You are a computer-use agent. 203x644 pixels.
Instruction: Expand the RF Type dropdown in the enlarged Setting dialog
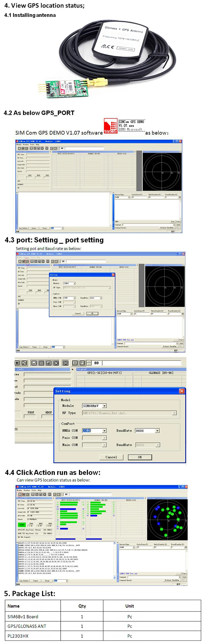pyautogui.click(x=174, y=413)
